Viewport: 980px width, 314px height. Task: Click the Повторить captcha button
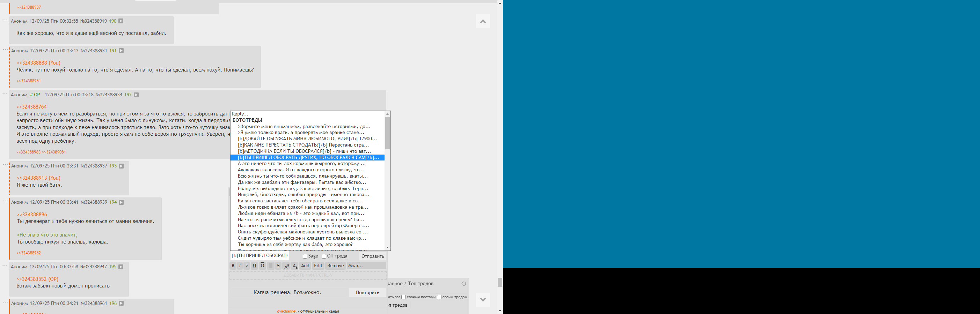pyautogui.click(x=367, y=292)
